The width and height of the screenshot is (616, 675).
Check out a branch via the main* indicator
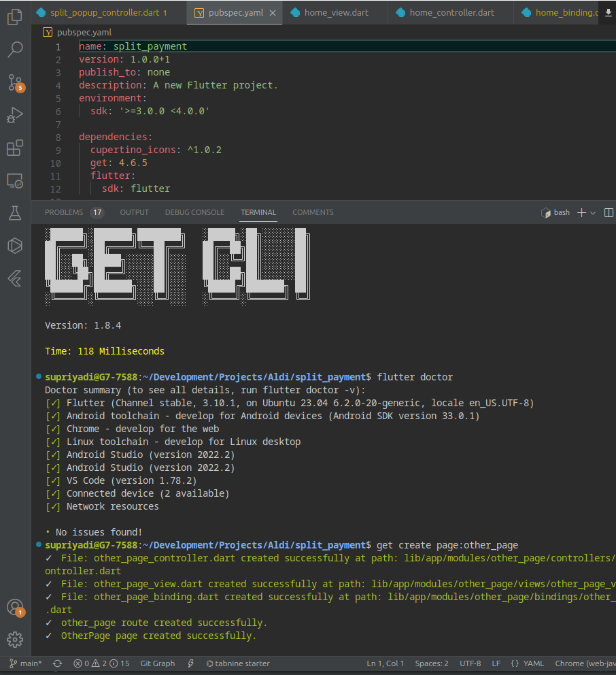26,663
